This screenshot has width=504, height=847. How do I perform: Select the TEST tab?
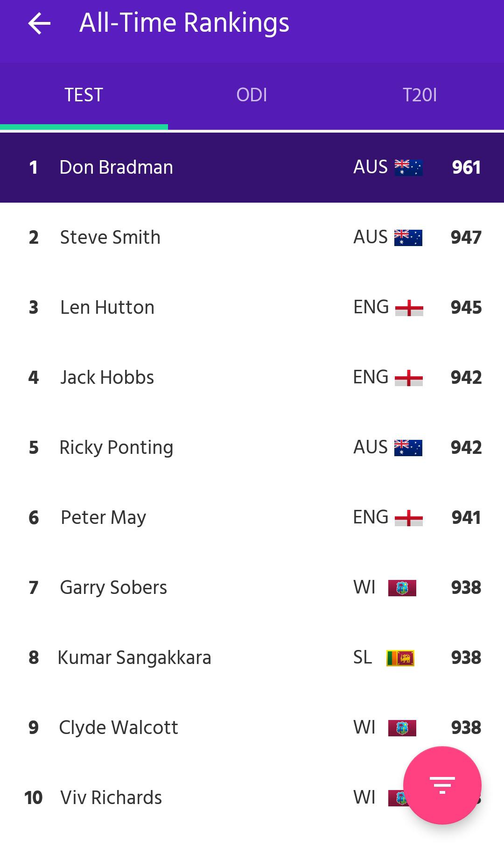click(84, 95)
